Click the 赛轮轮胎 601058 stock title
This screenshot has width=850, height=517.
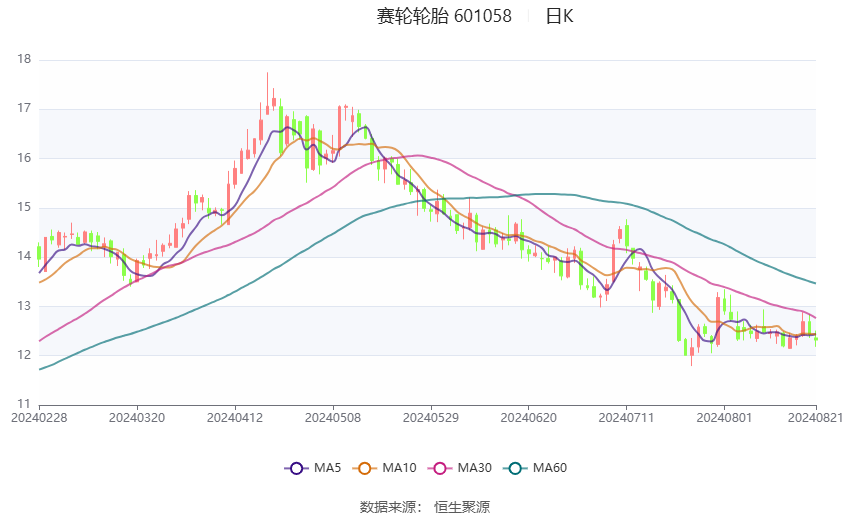[444, 16]
